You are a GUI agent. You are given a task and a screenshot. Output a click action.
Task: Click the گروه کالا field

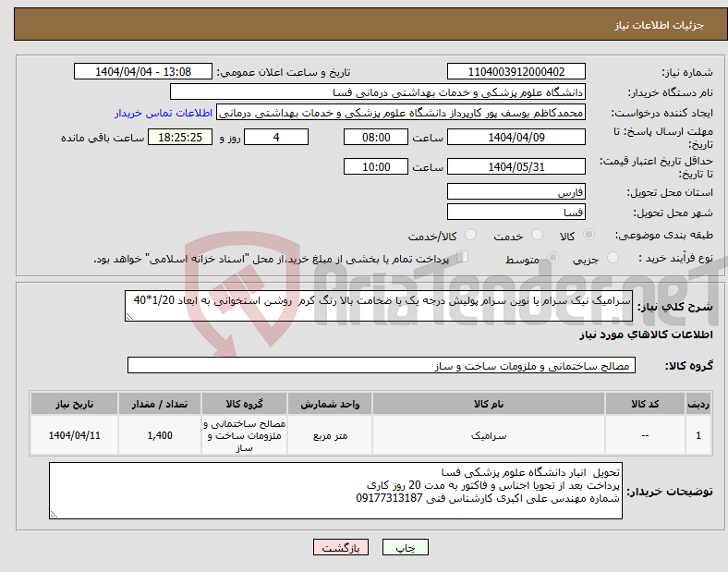point(382,365)
